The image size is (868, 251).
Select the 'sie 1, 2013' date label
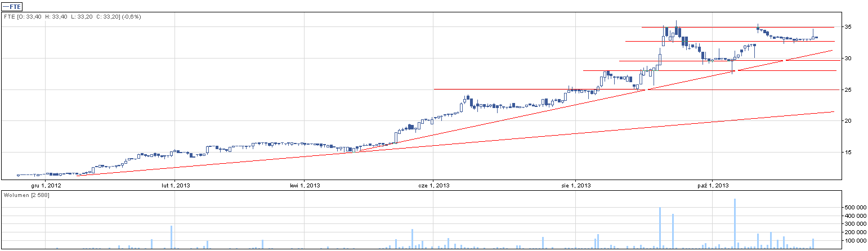(x=576, y=185)
